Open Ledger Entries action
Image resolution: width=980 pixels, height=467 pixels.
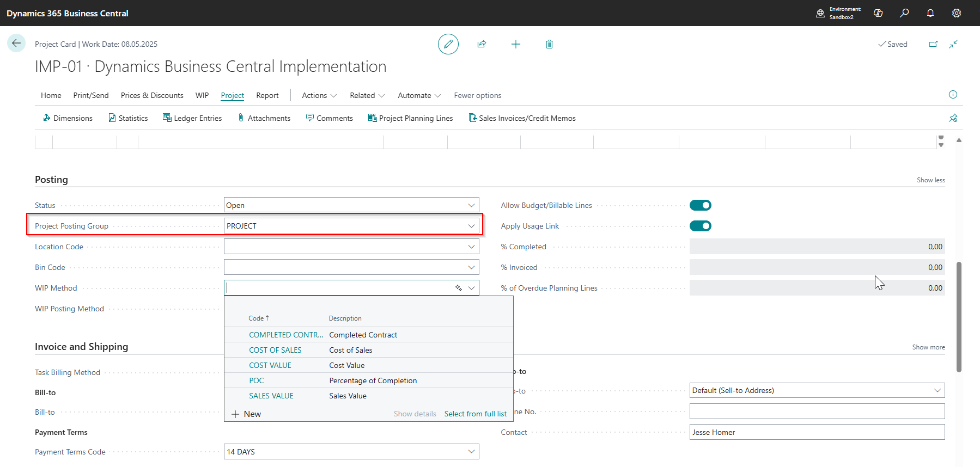[x=192, y=118]
